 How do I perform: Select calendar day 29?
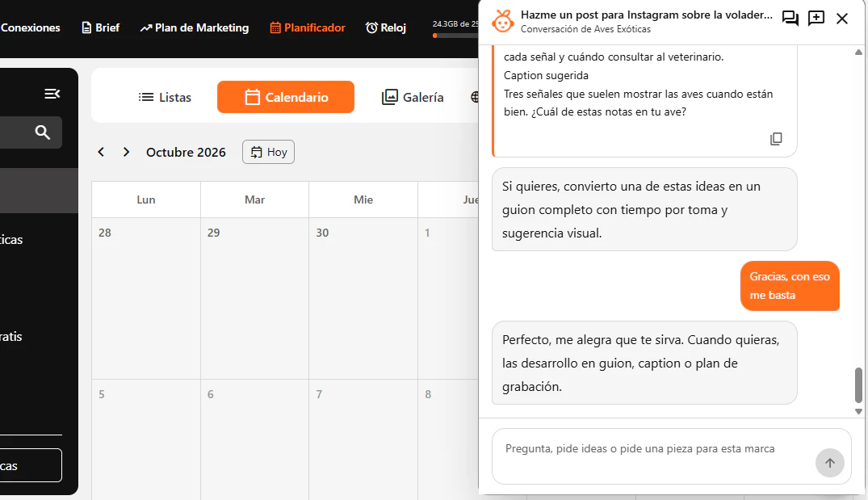point(254,298)
